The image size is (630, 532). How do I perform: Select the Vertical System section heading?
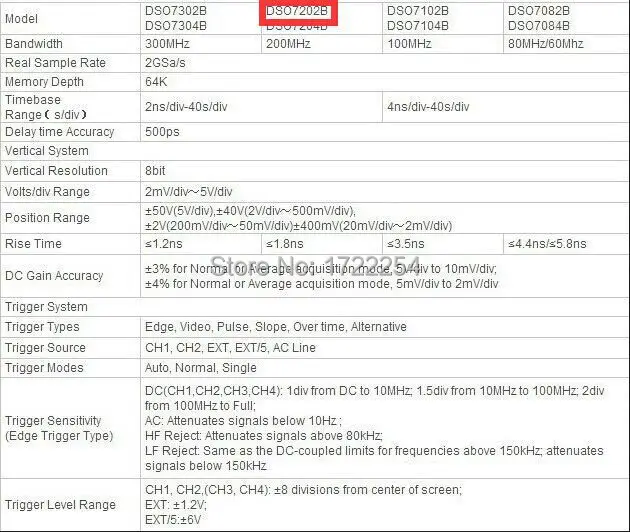click(47, 151)
